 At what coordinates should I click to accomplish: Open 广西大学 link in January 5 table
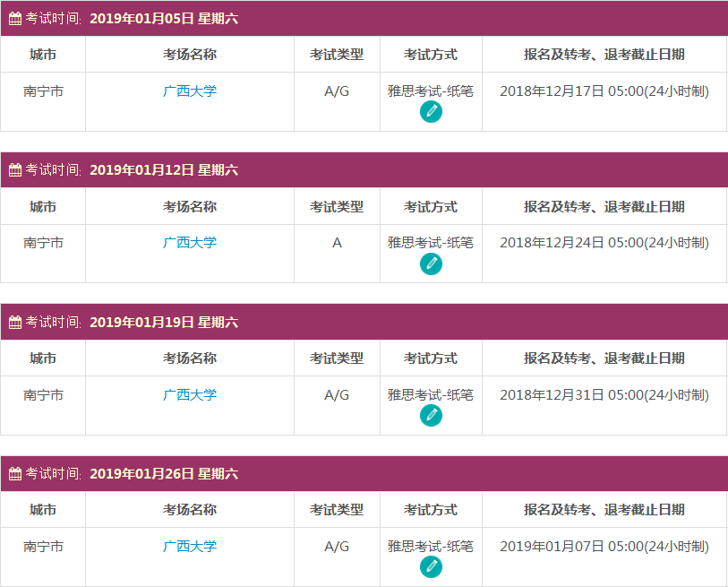(x=190, y=91)
